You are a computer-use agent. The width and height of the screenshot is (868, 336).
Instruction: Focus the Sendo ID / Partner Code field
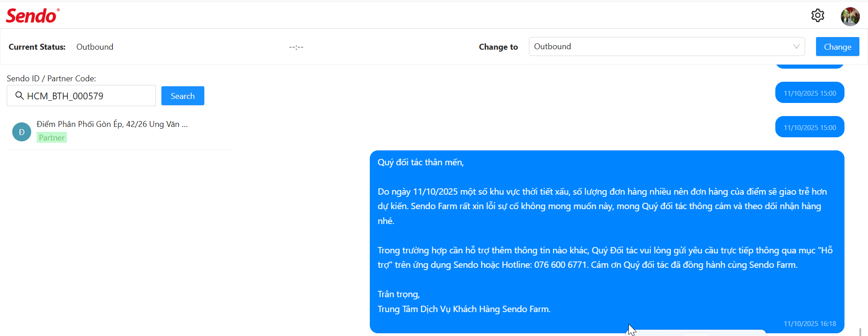[x=81, y=96]
